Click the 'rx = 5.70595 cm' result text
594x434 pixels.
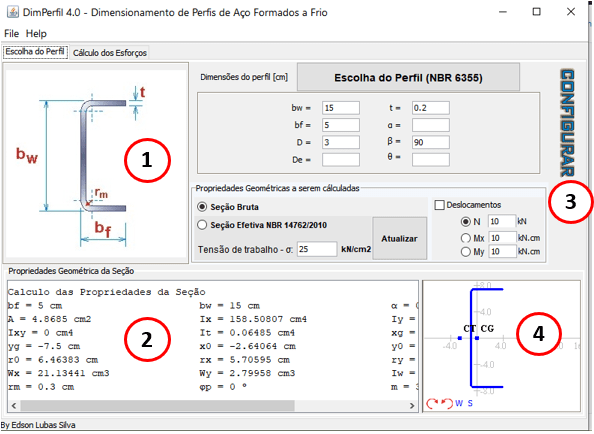(x=244, y=360)
